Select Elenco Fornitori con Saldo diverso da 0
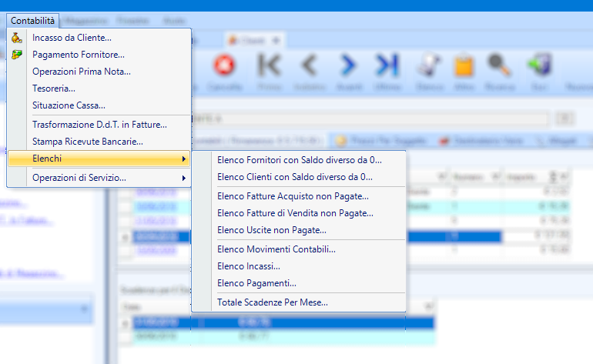The height and width of the screenshot is (364, 593). (x=300, y=160)
